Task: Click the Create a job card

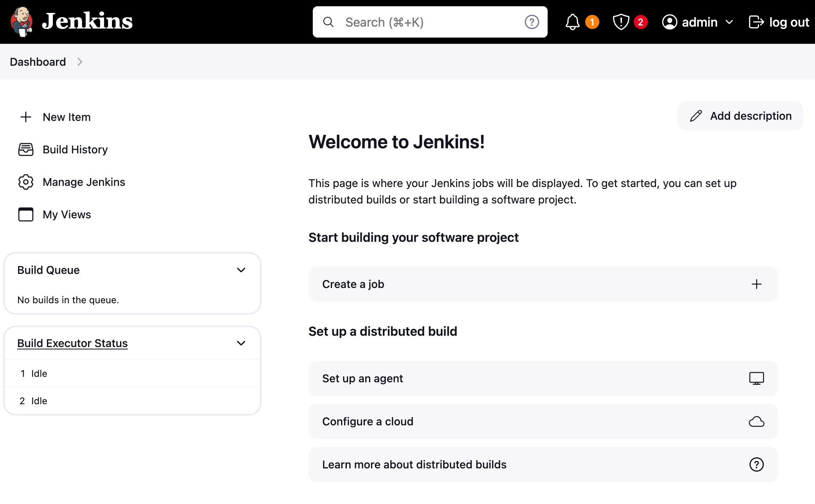Action: coord(543,284)
